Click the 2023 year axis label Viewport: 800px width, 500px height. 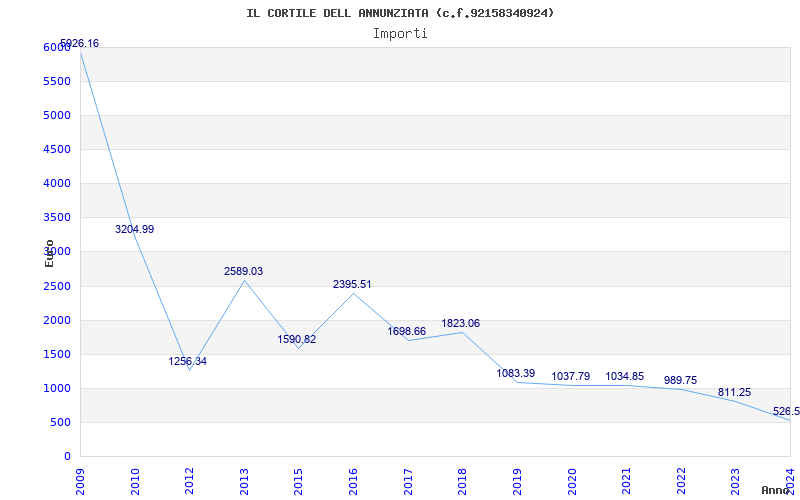coord(735,481)
